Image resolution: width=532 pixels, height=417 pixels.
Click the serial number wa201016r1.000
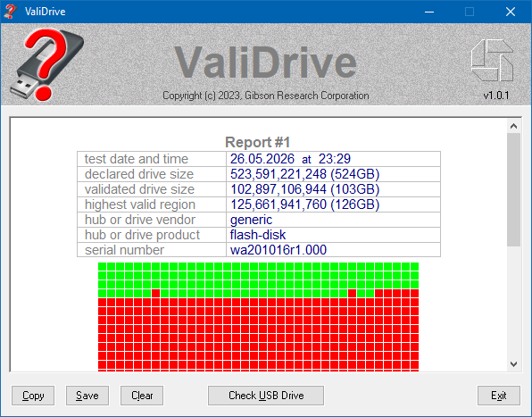(x=278, y=250)
